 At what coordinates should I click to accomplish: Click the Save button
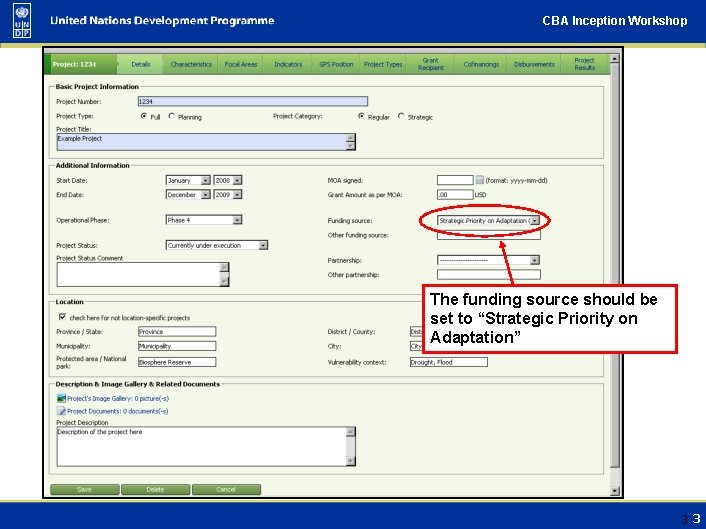coord(85,489)
